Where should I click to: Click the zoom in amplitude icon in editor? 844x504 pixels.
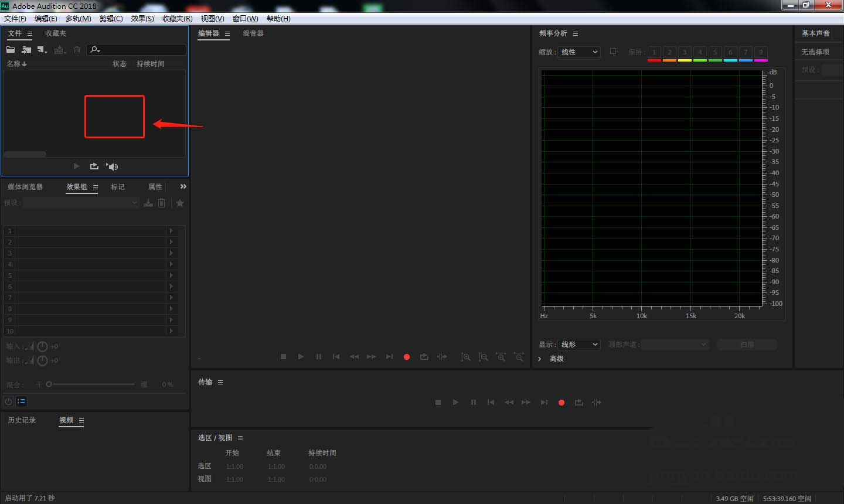[x=465, y=357]
